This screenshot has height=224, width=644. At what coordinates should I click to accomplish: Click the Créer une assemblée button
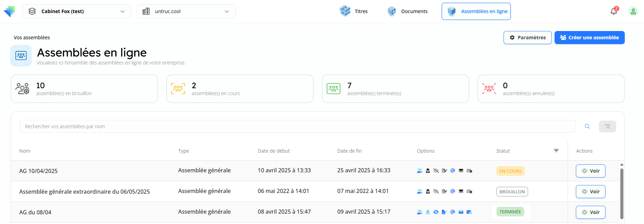[x=589, y=38]
